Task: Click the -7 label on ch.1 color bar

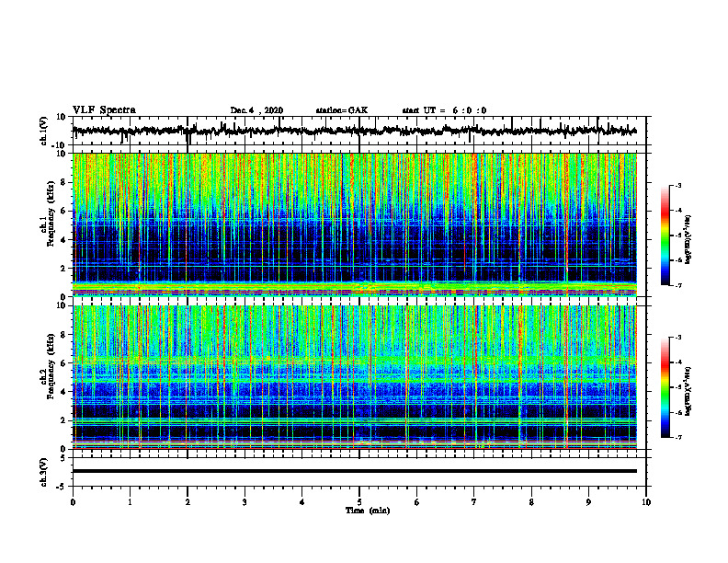Action: click(x=677, y=285)
